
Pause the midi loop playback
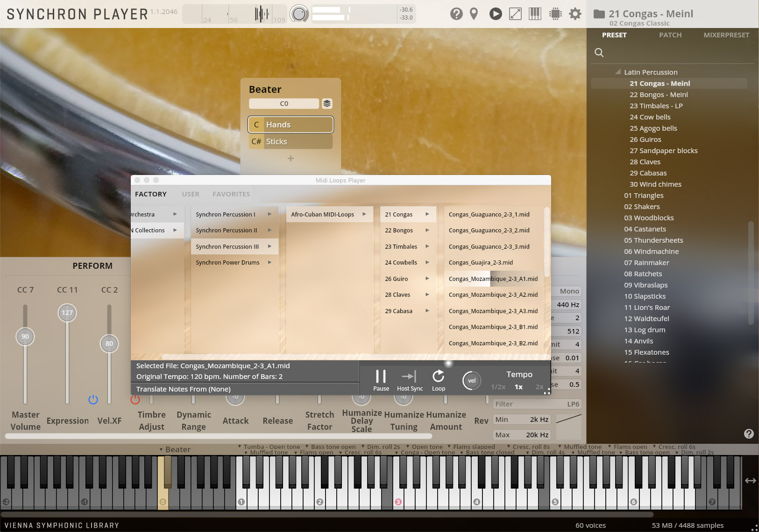pyautogui.click(x=381, y=380)
